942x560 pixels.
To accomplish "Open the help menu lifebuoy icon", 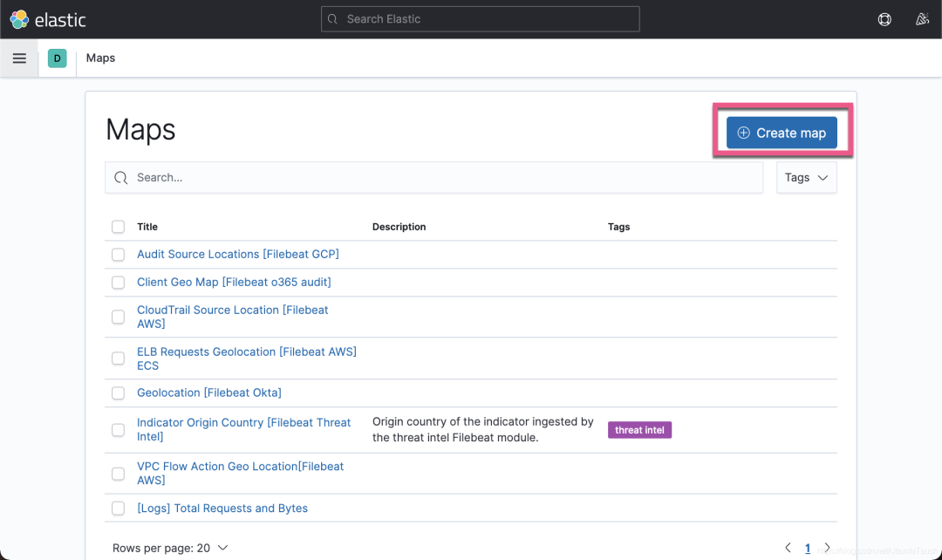I will point(884,19).
